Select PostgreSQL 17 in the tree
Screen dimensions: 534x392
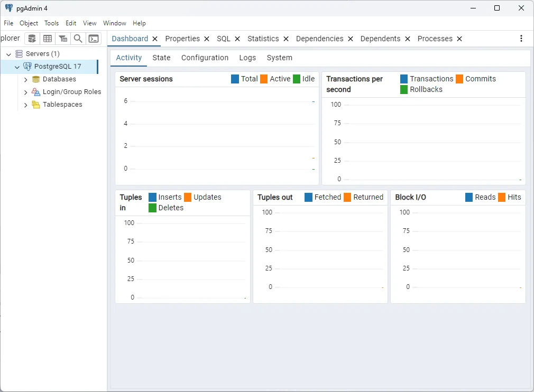coord(58,67)
